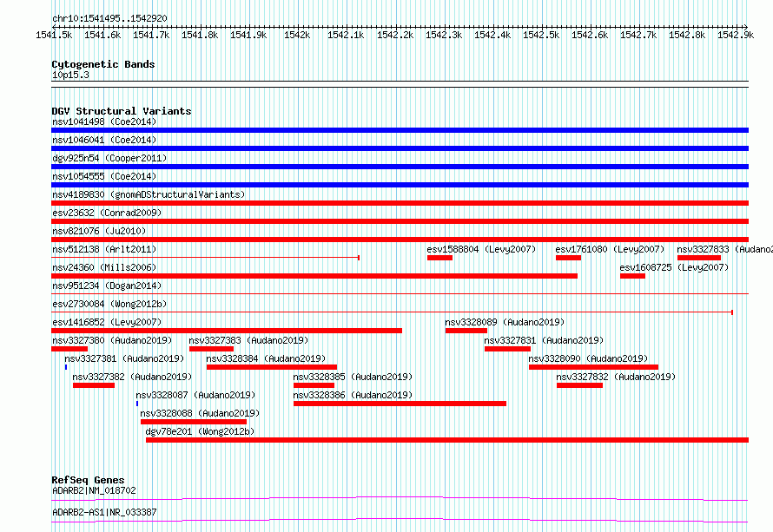773x532 pixels.
Task: Select the red bar under esv1761080
Action: (568, 258)
